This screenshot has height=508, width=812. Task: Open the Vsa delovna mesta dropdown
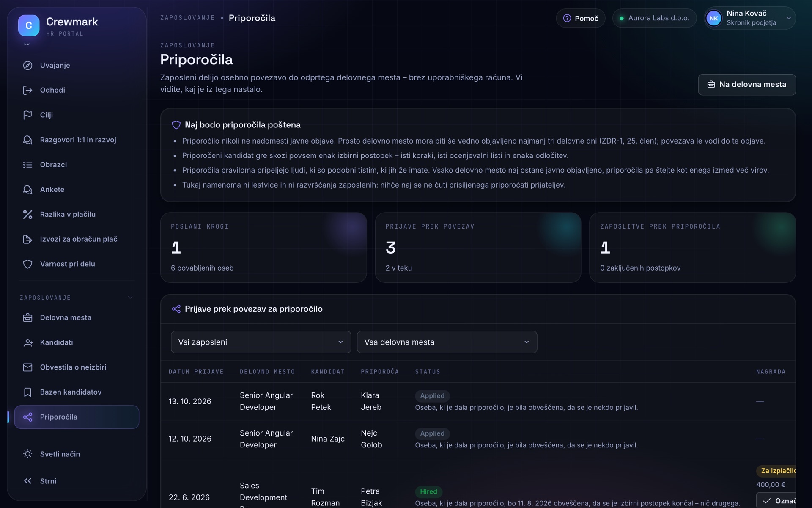tap(447, 342)
